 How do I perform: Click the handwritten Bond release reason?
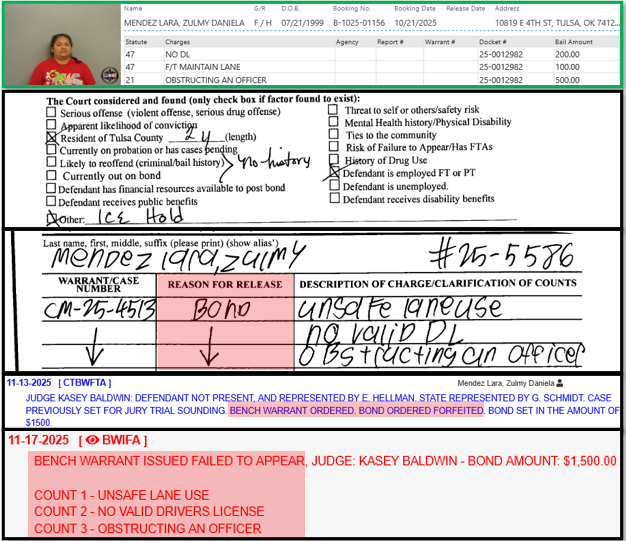(222, 309)
